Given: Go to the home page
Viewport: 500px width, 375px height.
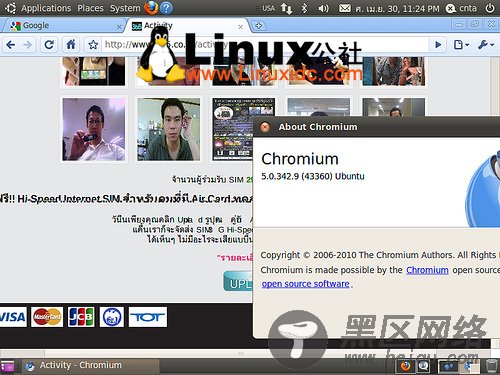Looking at the screenshot, I should click(x=71, y=45).
